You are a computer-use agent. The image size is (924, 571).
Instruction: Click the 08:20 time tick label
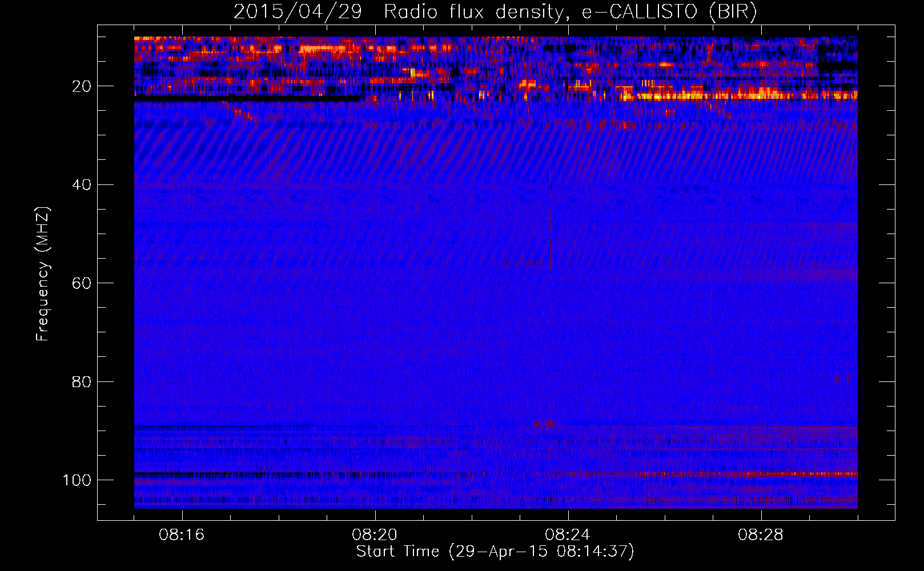point(375,535)
